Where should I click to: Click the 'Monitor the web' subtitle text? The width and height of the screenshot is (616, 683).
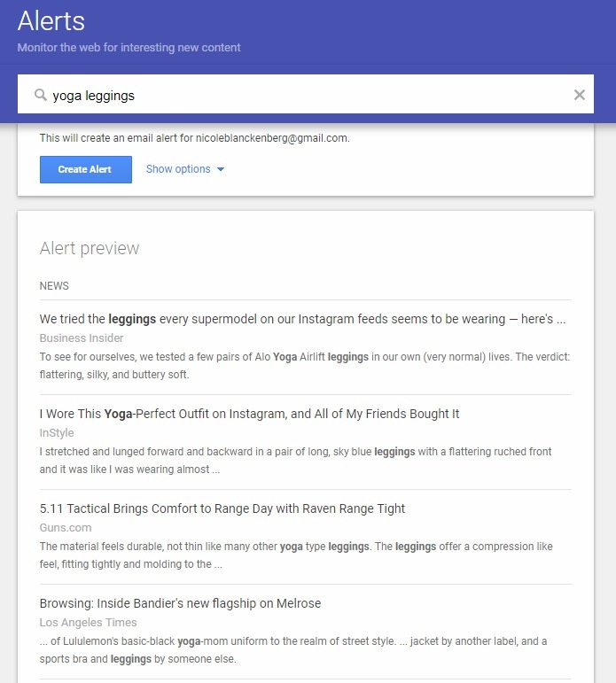[129, 48]
